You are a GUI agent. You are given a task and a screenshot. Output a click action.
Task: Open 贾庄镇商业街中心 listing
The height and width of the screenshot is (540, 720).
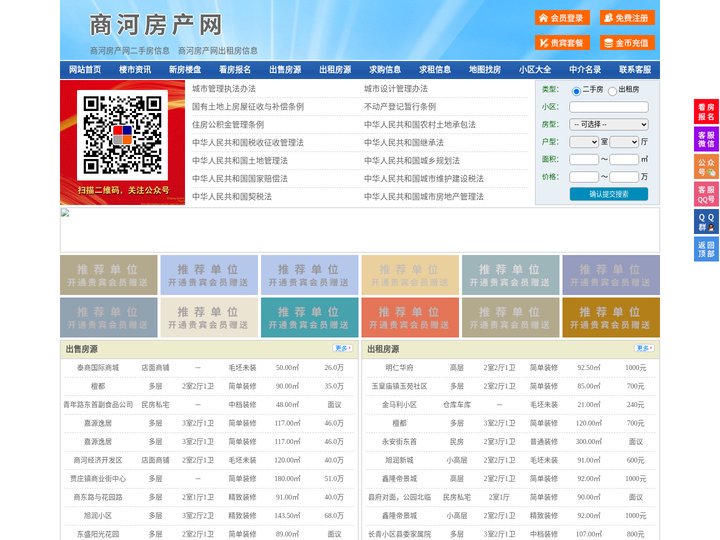(98, 478)
